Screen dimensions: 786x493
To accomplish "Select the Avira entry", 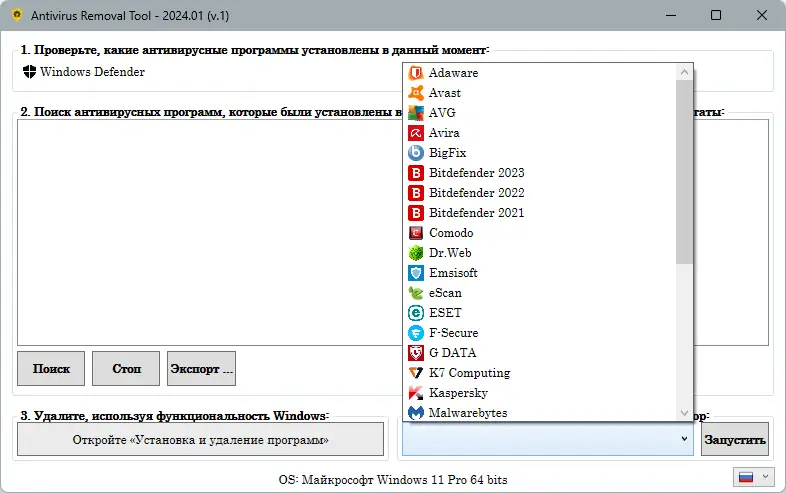I will pyautogui.click(x=539, y=133).
